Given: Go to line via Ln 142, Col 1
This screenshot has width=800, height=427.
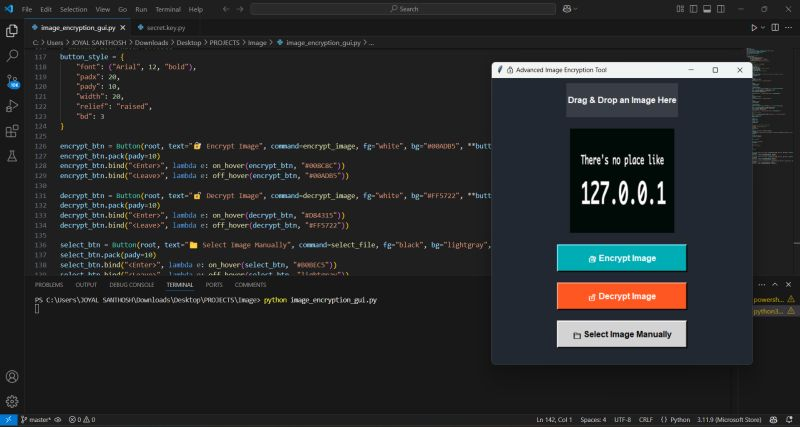Looking at the screenshot, I should [x=554, y=420].
